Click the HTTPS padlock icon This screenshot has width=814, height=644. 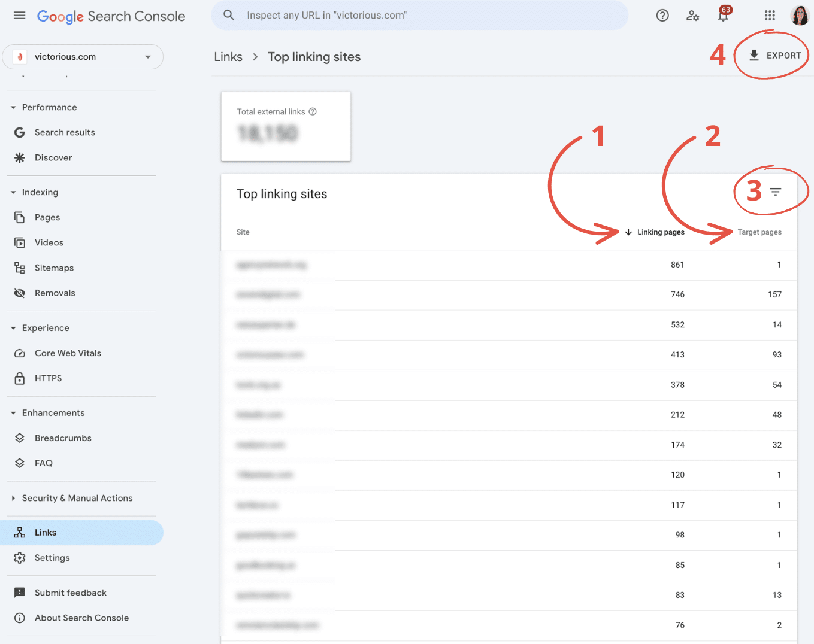tap(20, 378)
